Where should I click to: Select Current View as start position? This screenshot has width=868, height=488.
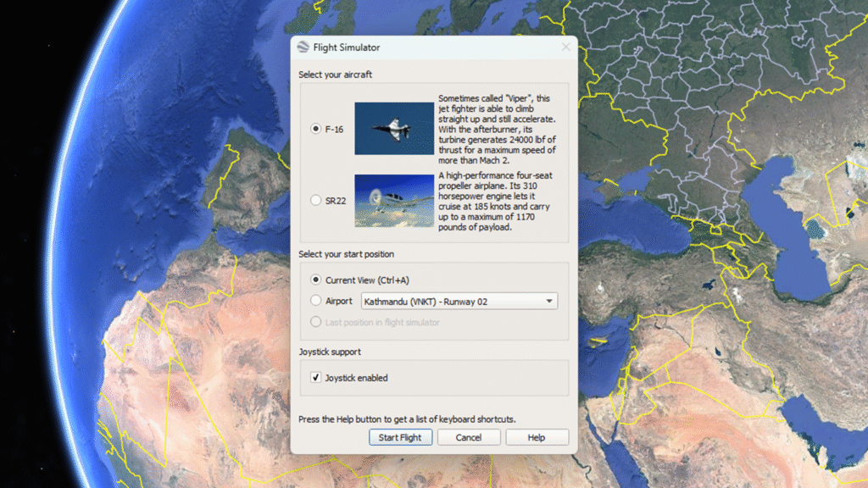coord(316,280)
